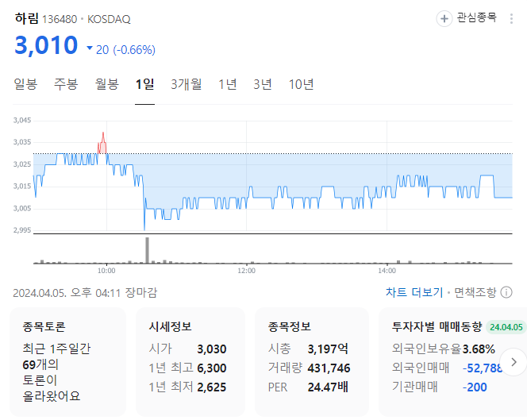Screen dimensions: 527x420
Task: Switch to the 일봉 chart tab
Action: 25,84
